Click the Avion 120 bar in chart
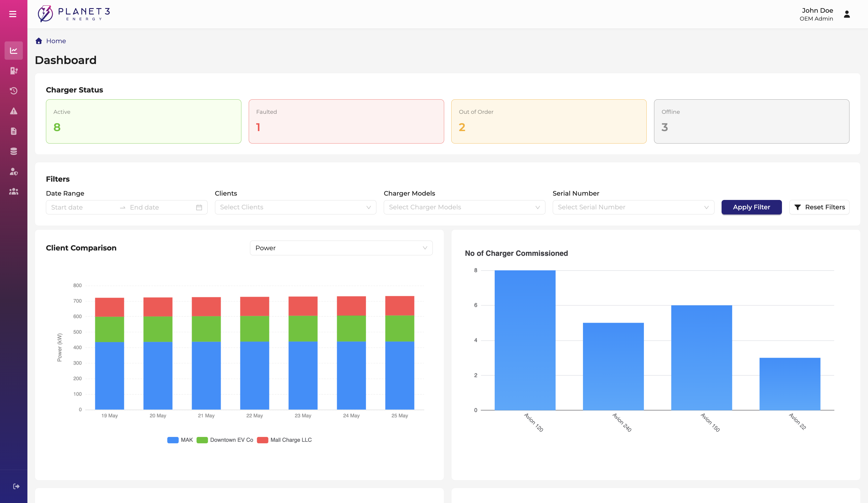Image resolution: width=868 pixels, height=503 pixels. pos(525,340)
